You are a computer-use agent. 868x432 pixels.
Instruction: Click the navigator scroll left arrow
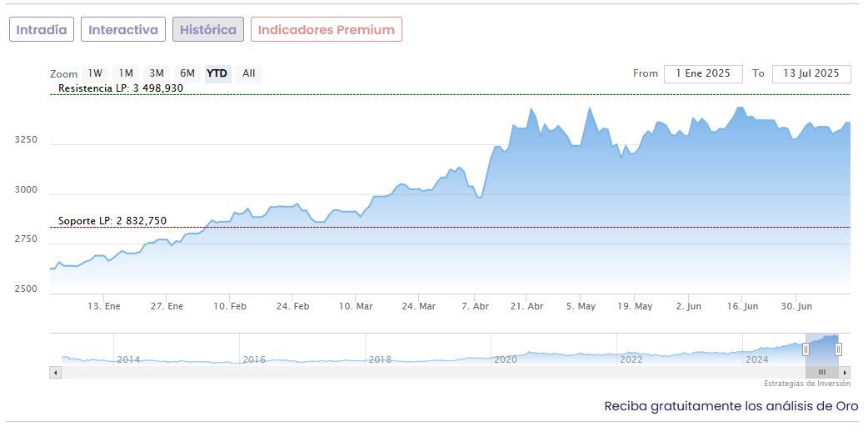coord(56,372)
